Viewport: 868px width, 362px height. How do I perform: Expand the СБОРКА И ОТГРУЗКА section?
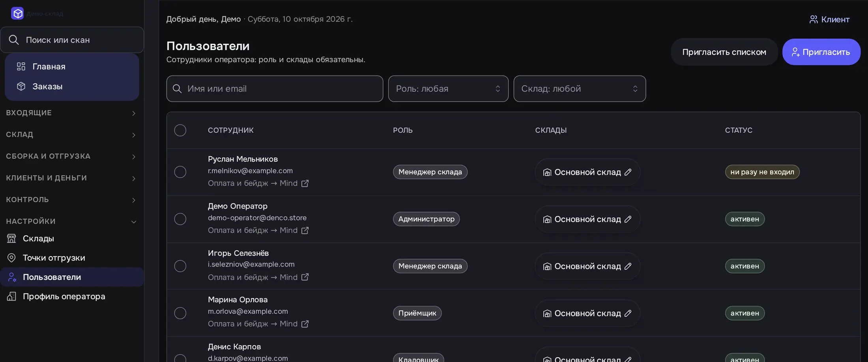click(x=71, y=156)
